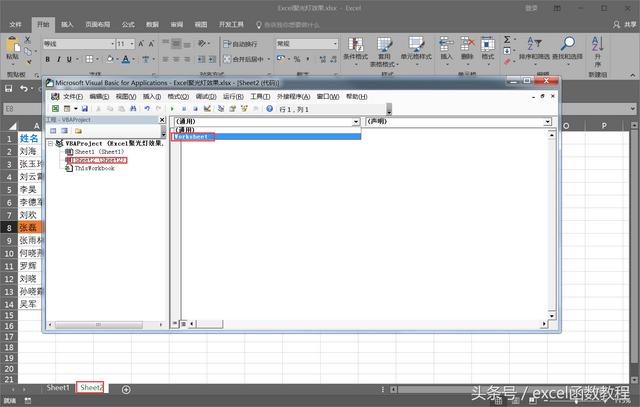This screenshot has height=407, width=640.
Task: Select the Sheet1 worksheet tab
Action: (x=58, y=387)
